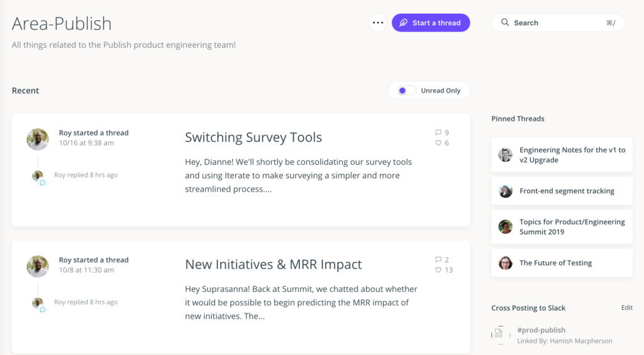Click the '10/16 at 9:38 am' timestamp
644x355 pixels.
(86, 143)
